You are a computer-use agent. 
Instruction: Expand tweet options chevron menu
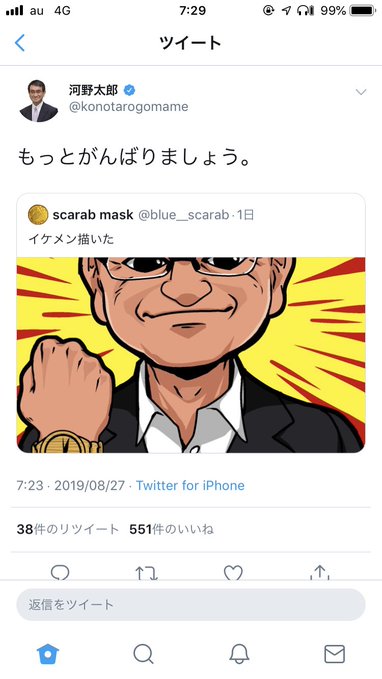pos(360,92)
